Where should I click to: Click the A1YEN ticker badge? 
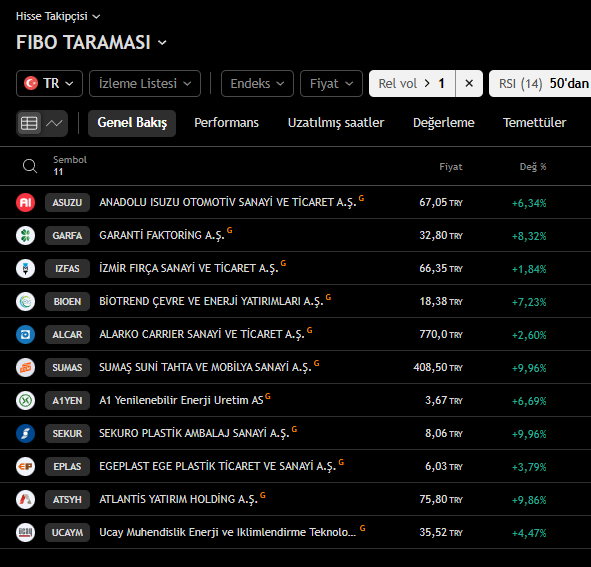click(x=67, y=400)
